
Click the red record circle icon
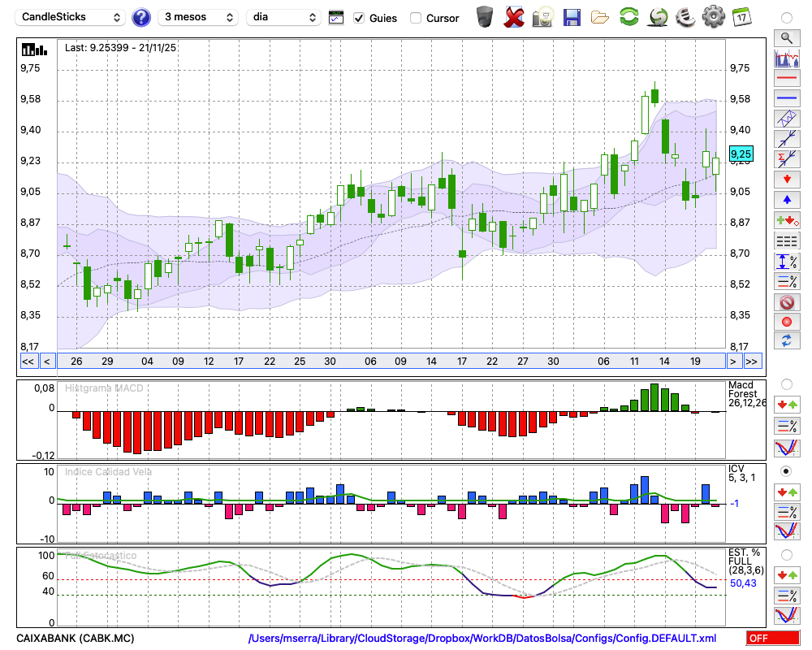pyautogui.click(x=787, y=322)
